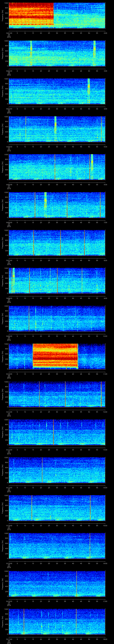
Task: Click Frequency (Hz) axis title of 8:16:00 panel
Action: pyautogui.click(x=3, y=584)
